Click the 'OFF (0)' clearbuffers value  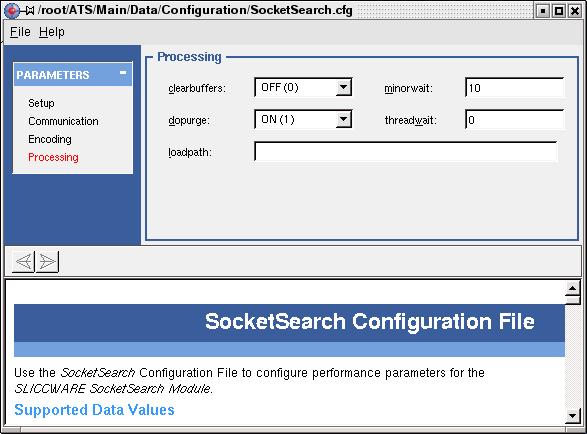tap(280, 87)
